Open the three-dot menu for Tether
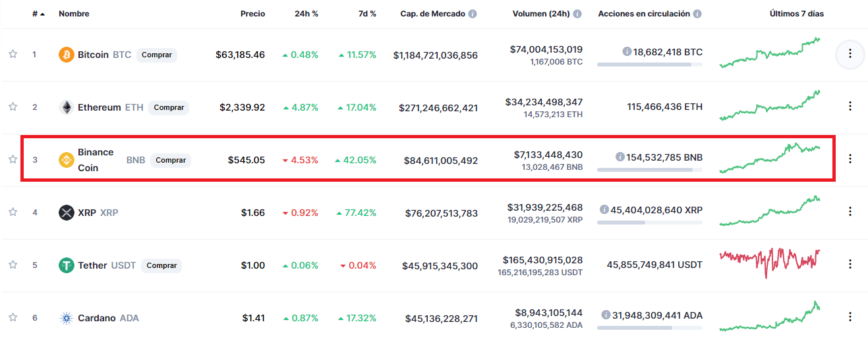868x343 pixels. click(x=850, y=264)
